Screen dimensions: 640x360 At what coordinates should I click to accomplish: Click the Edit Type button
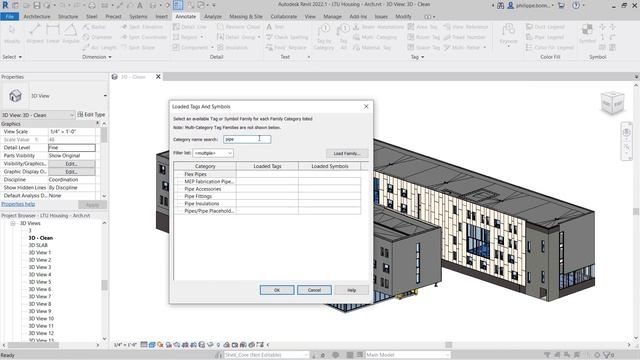click(91, 115)
